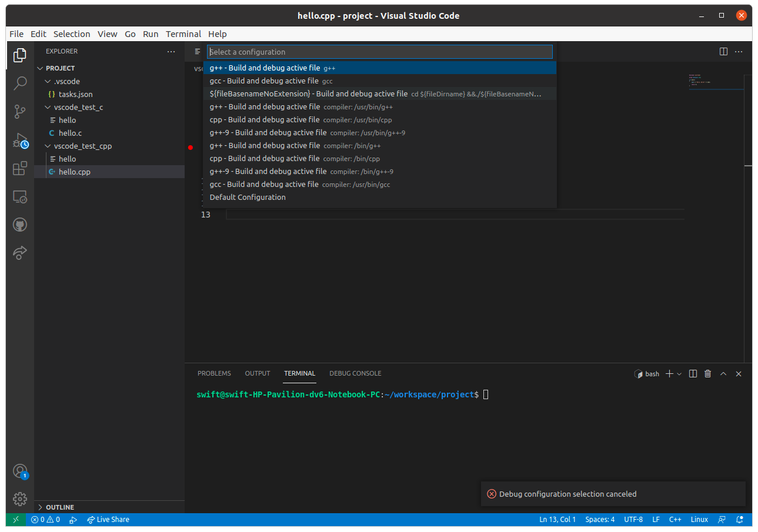Open the Extensions view icon
Image resolution: width=758 pixels, height=532 pixels.
(x=20, y=169)
